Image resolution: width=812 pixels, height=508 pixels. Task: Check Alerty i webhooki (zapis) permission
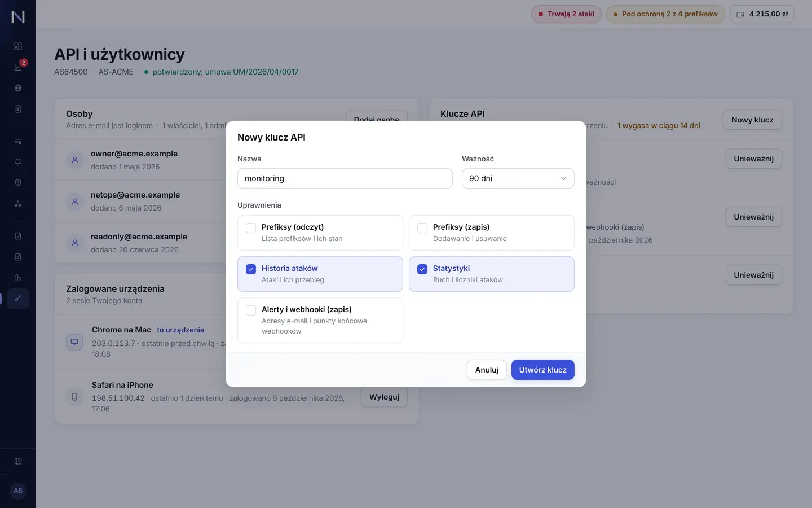(x=251, y=310)
